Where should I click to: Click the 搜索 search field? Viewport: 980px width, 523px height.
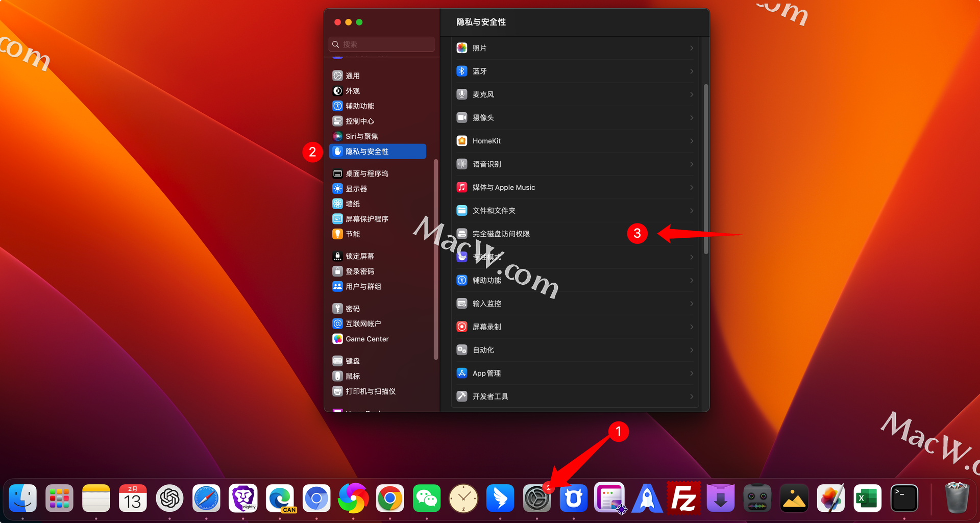pos(382,44)
